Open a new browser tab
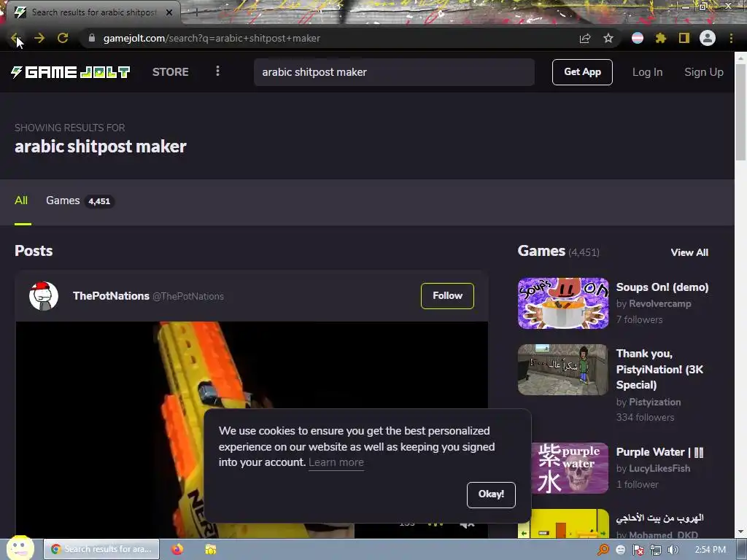 click(x=196, y=12)
